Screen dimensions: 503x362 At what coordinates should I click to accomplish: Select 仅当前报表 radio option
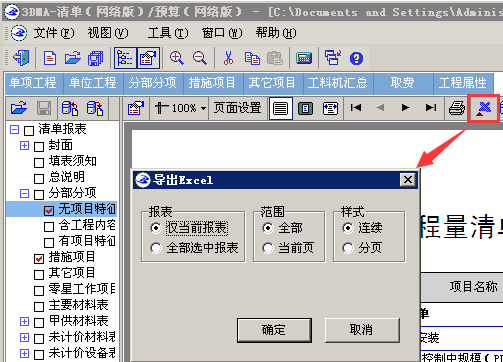189,228
